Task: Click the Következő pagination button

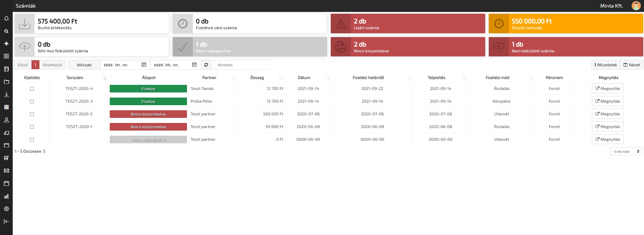Action: tap(52, 65)
